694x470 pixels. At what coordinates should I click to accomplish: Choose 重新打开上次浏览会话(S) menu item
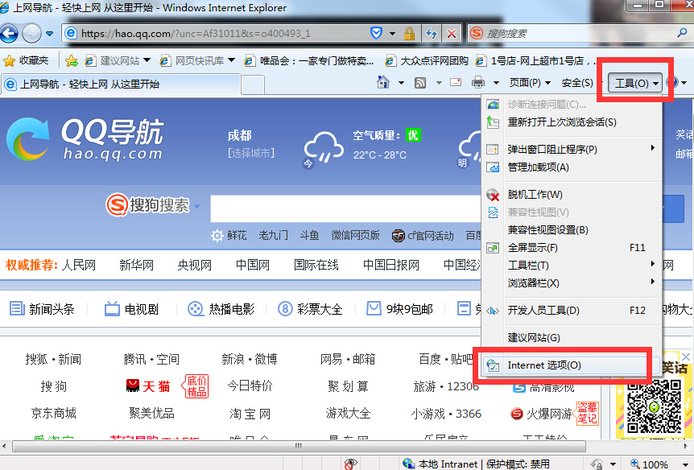click(571, 122)
